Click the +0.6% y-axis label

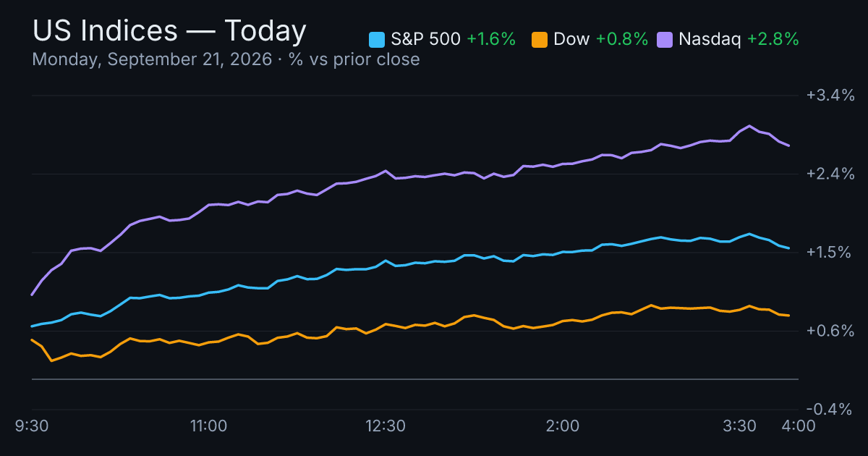pyautogui.click(x=830, y=331)
